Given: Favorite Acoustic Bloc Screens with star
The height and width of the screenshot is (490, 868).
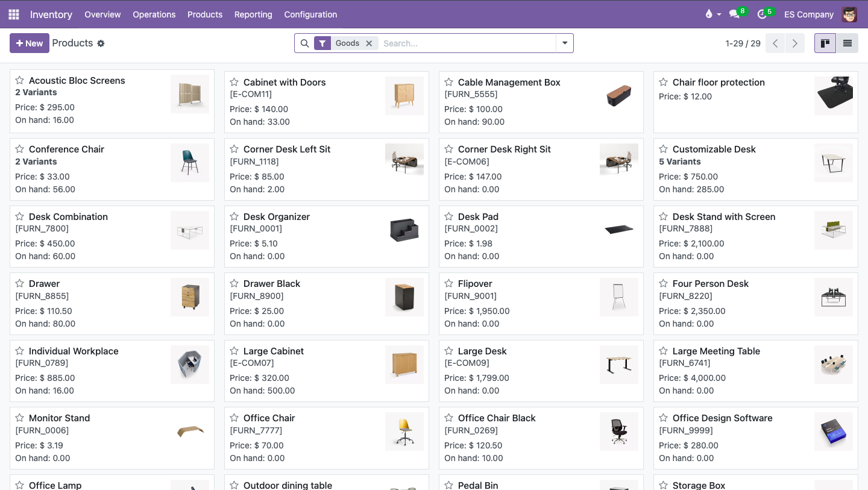Looking at the screenshot, I should coord(20,80).
